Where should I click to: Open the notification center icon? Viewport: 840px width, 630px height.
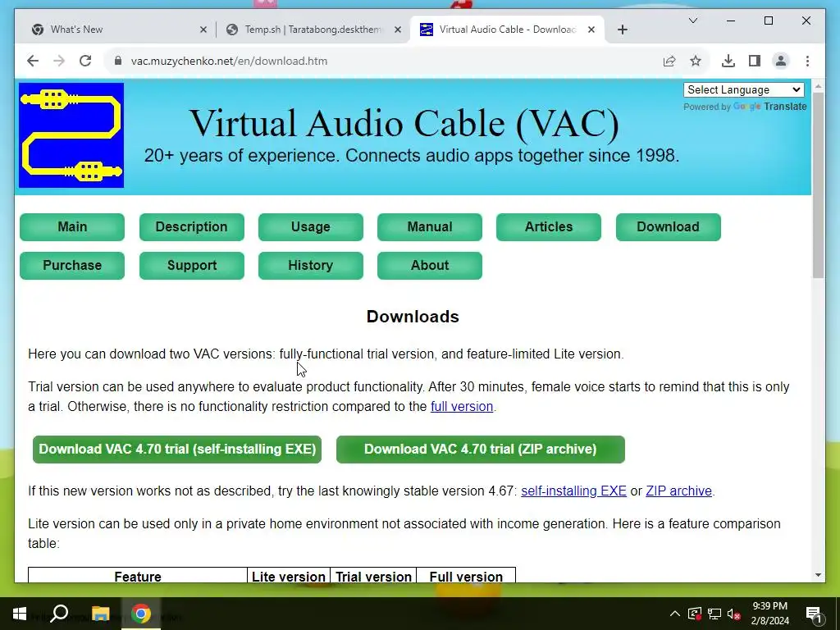click(x=814, y=614)
